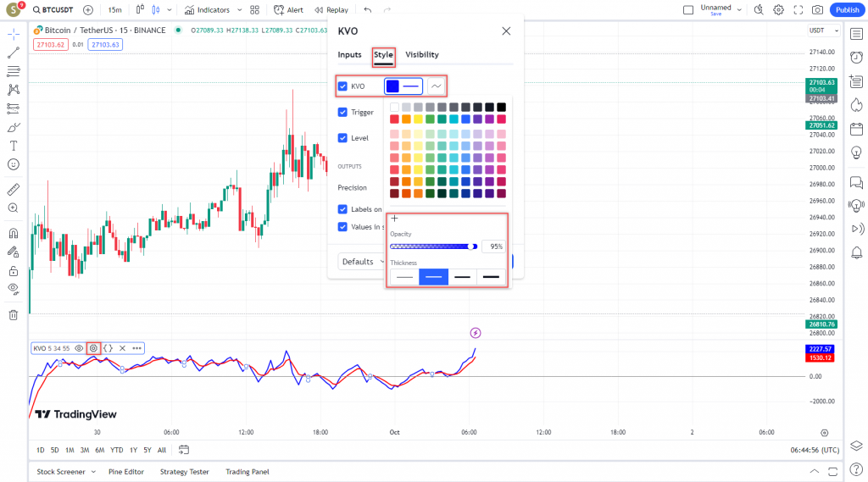Viewport: 868px width, 482px height.
Task: Uncheck the Level checkbox
Action: pyautogui.click(x=342, y=138)
